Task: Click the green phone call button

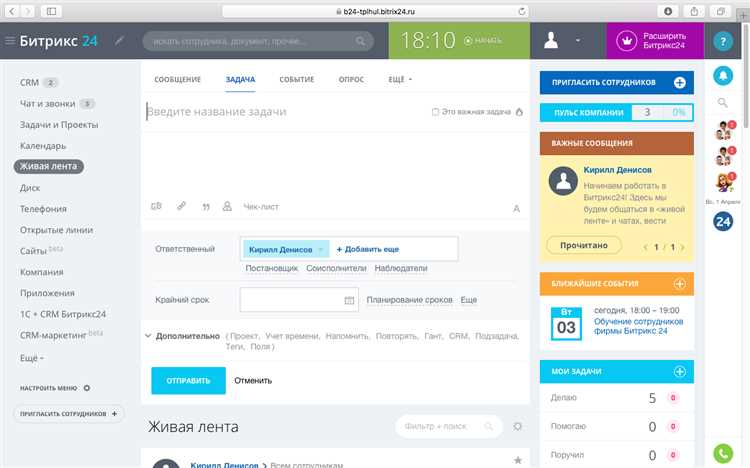Action: [x=723, y=453]
